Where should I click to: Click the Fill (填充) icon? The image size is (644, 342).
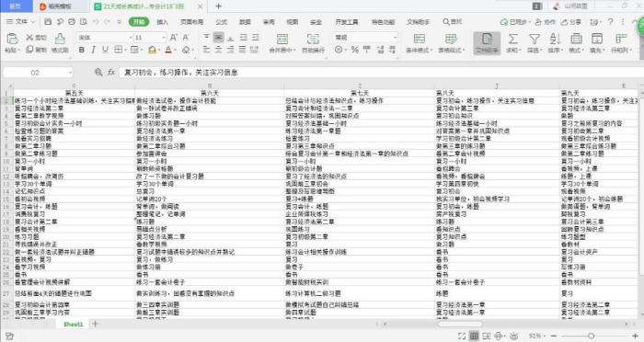tap(597, 39)
